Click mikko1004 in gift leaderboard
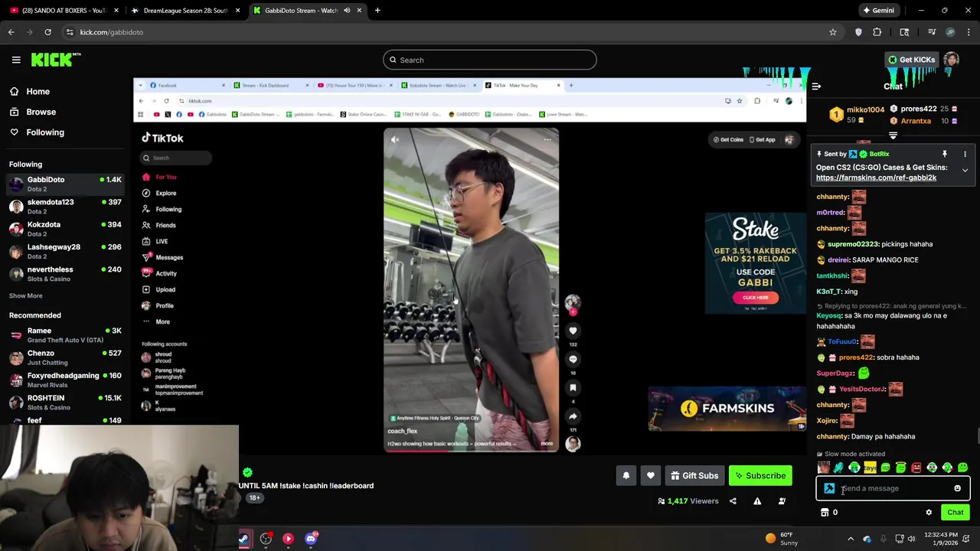This screenshot has width=980, height=551. [865, 110]
